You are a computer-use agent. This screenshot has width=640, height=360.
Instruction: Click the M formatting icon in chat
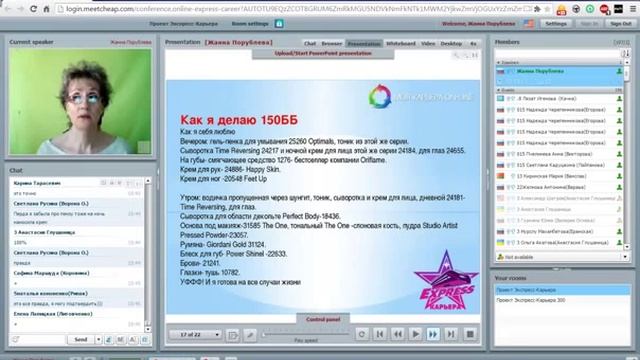click(x=121, y=339)
